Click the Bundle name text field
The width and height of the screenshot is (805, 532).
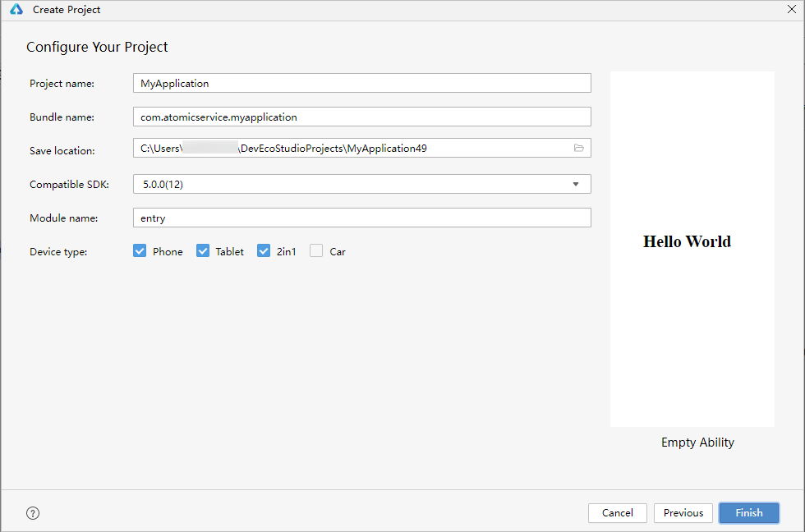[x=361, y=117]
